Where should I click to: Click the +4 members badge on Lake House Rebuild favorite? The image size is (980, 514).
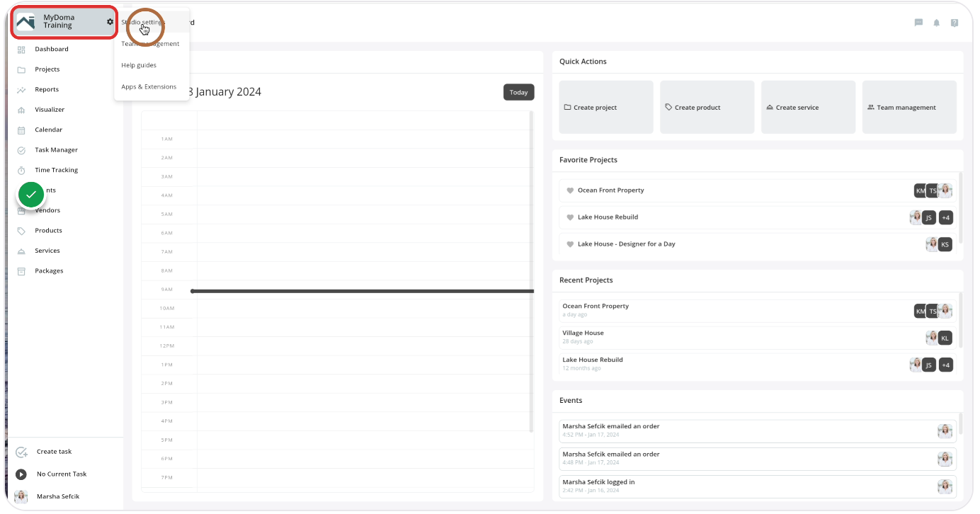pyautogui.click(x=946, y=217)
